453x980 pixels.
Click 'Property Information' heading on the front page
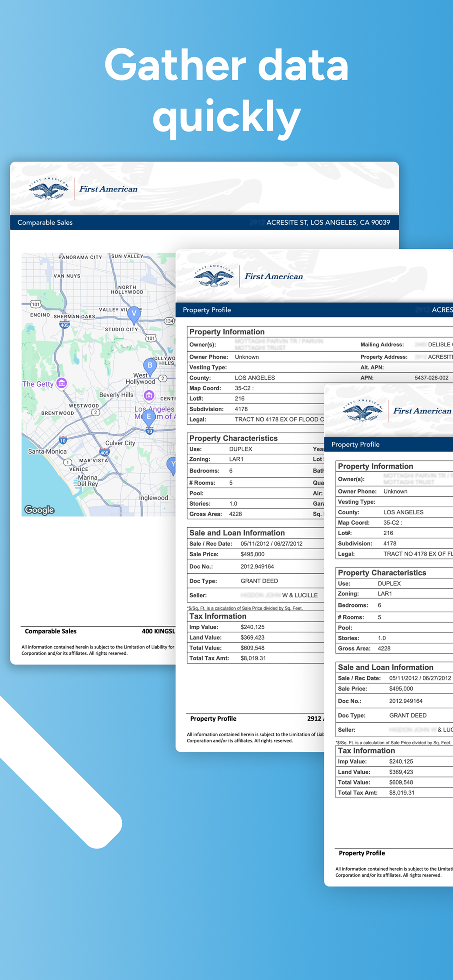[375, 466]
